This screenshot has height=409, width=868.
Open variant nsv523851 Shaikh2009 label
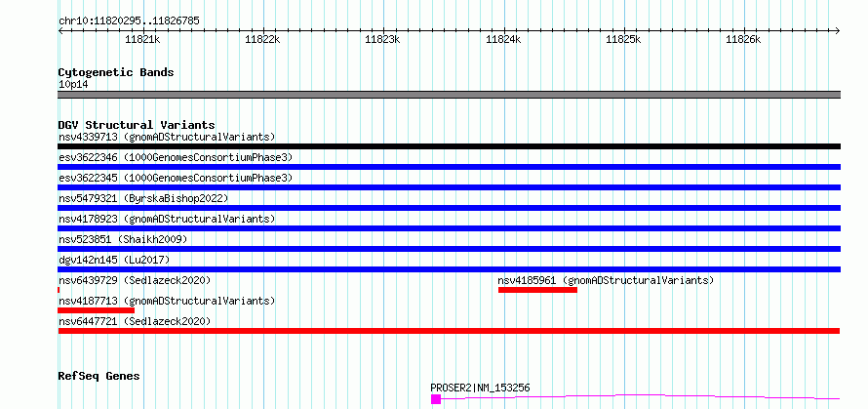coord(123,239)
